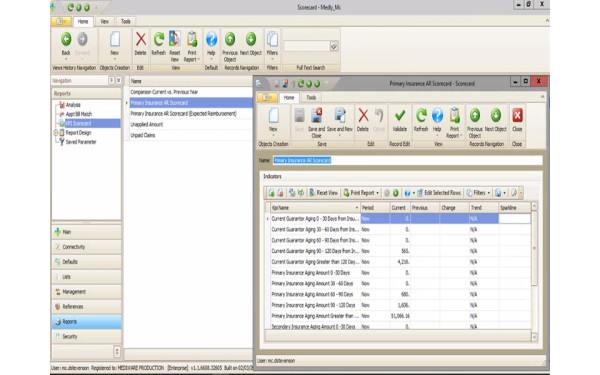Toggle pin of Navigation panel
The width and height of the screenshot is (600, 375).
tap(111, 80)
